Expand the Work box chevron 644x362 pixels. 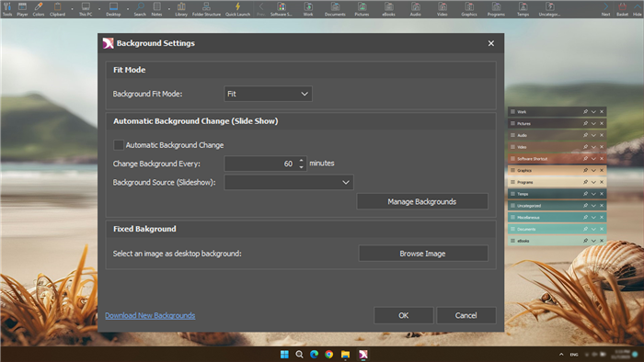point(593,111)
